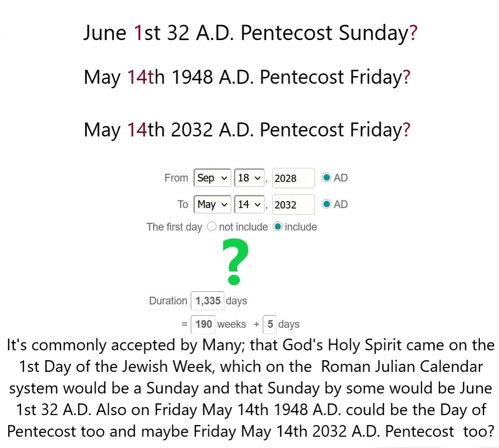Select the AD radio for To date

[327, 204]
